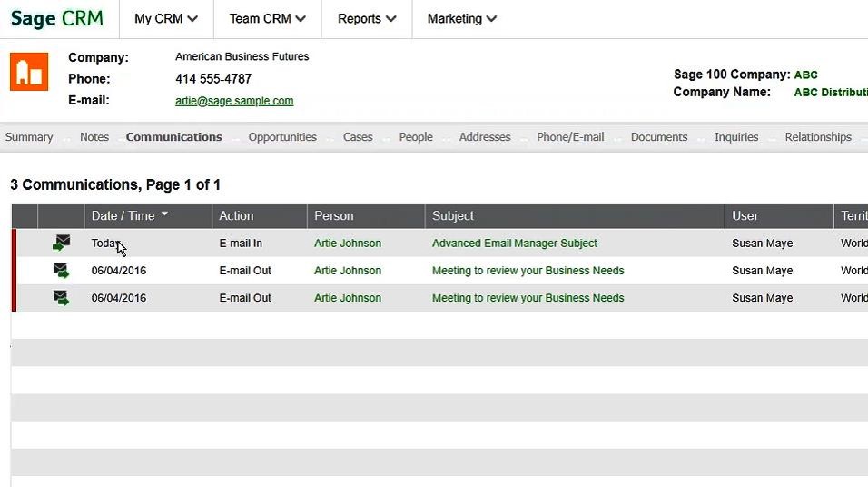Sort by the User column header
Screen dimensions: 868x487
745,215
